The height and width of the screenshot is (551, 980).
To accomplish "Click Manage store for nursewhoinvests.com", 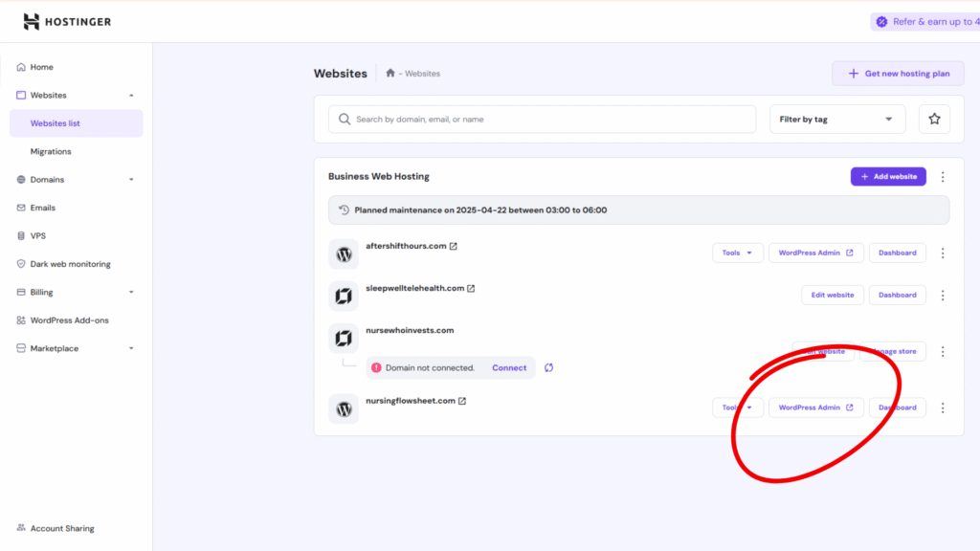I will click(x=893, y=351).
